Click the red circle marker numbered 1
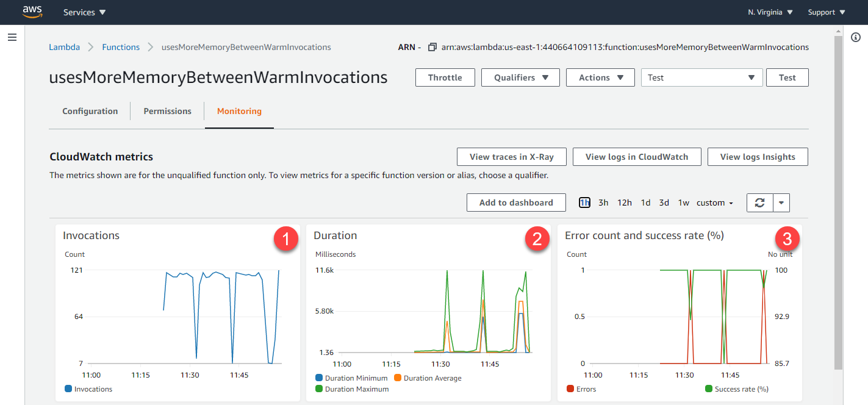 point(286,238)
